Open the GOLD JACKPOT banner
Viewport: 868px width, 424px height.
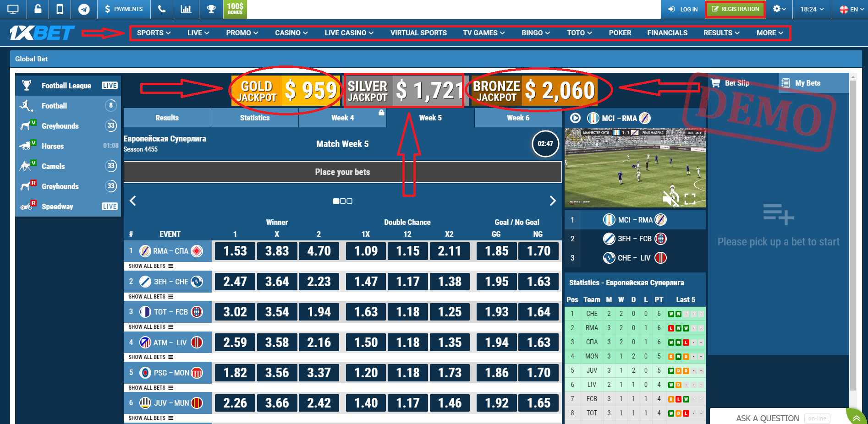286,90
